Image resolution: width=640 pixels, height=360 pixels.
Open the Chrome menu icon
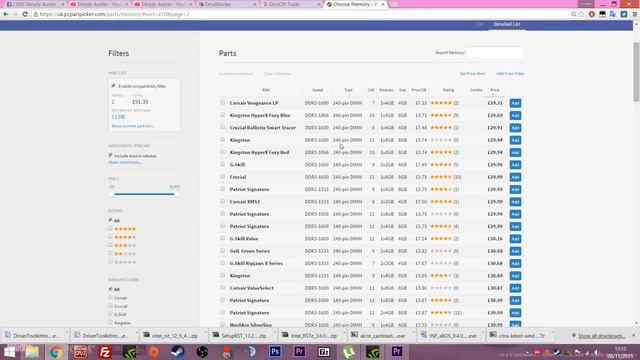635,14
